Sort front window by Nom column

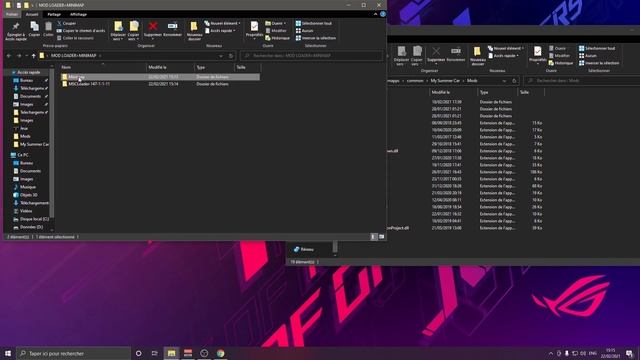102,67
